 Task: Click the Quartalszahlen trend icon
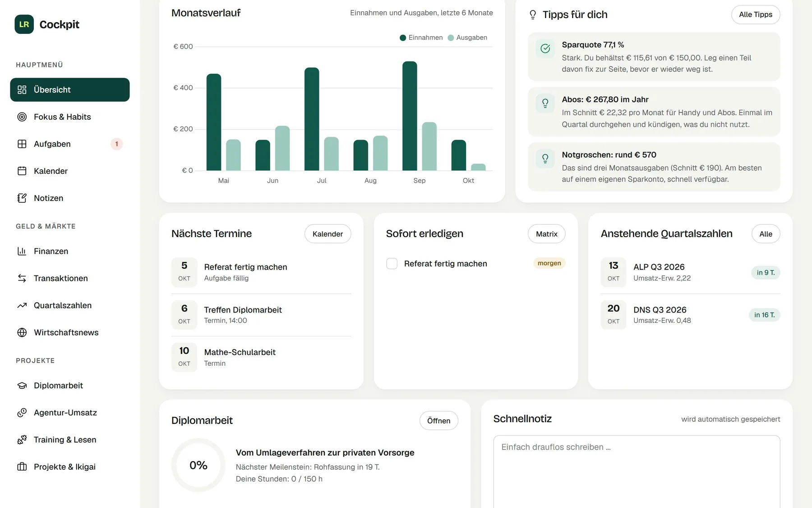coord(22,305)
